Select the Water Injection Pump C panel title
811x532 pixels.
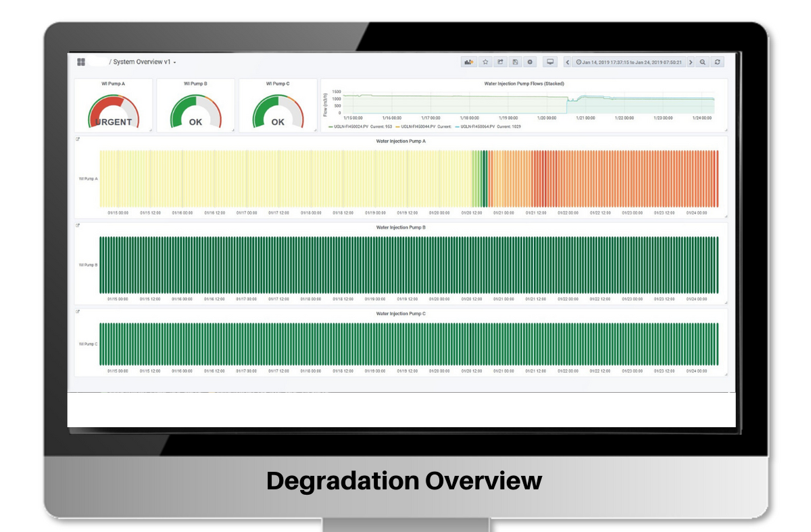point(402,314)
